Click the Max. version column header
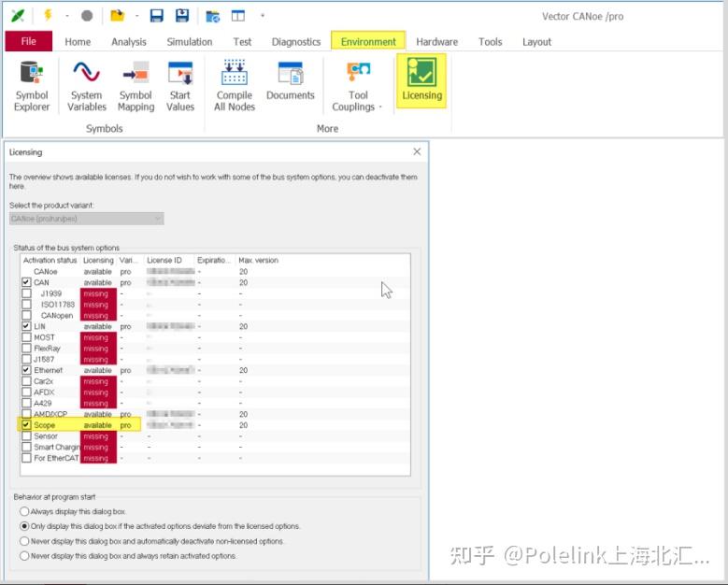The height and width of the screenshot is (585, 728). (x=258, y=260)
